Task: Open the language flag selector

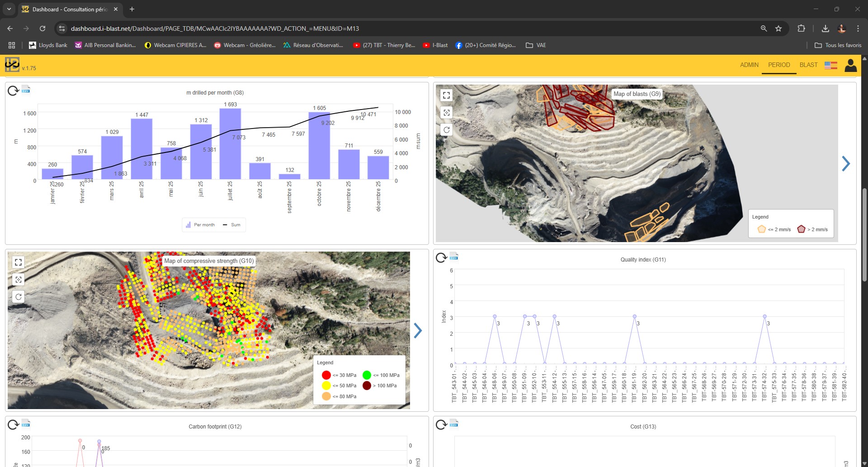Action: 830,65
